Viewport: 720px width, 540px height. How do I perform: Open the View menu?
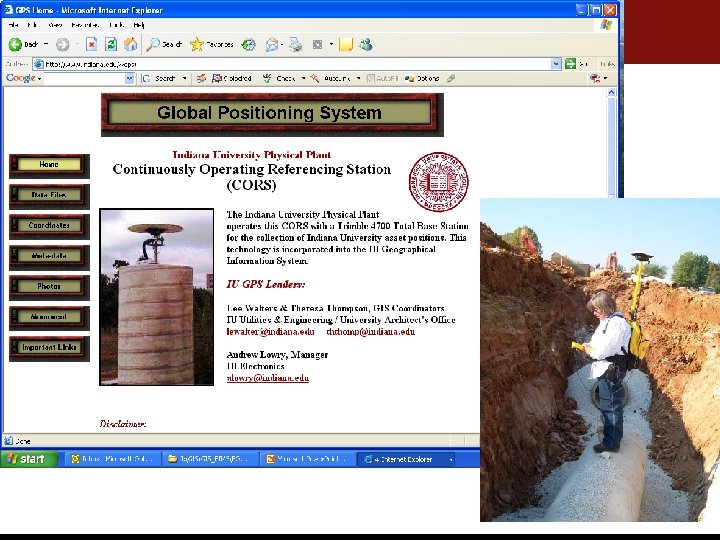click(x=55, y=25)
